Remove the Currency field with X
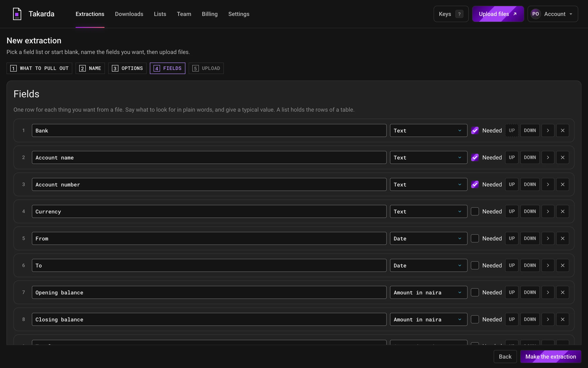This screenshot has height=368, width=588. [562, 212]
